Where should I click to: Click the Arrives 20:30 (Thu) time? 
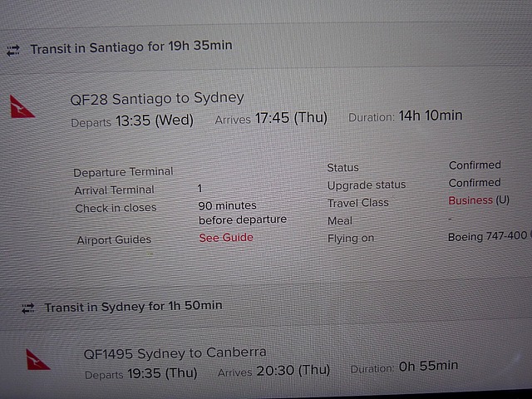tap(273, 371)
